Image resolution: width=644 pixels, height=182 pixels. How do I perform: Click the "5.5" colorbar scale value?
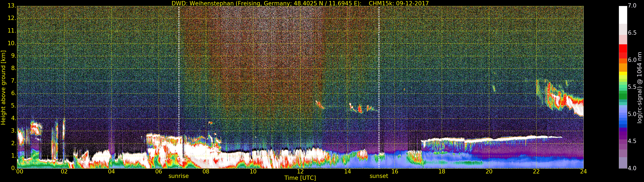632,87
